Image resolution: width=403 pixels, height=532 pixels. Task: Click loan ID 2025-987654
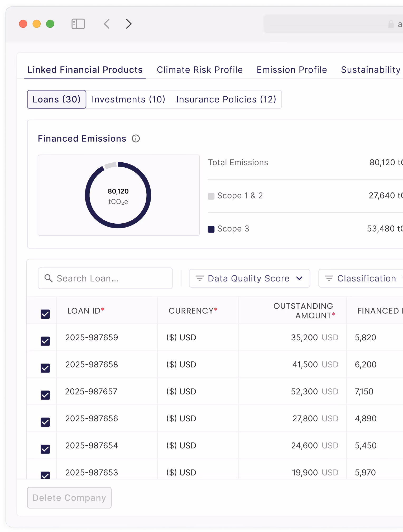[92, 445]
